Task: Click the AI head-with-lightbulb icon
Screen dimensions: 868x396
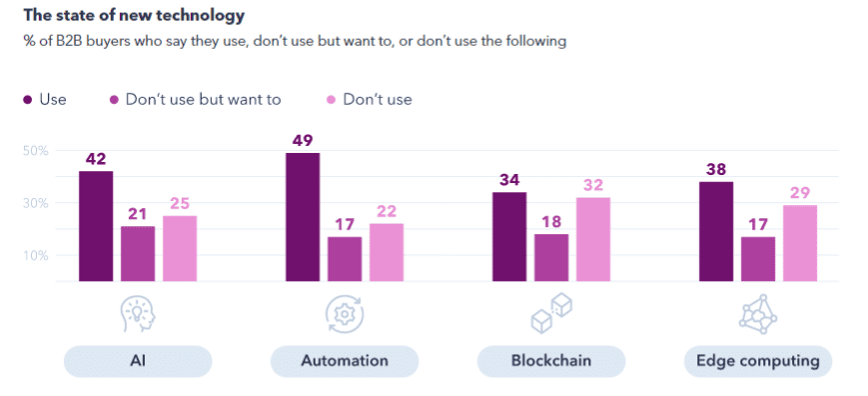Action: click(x=137, y=315)
